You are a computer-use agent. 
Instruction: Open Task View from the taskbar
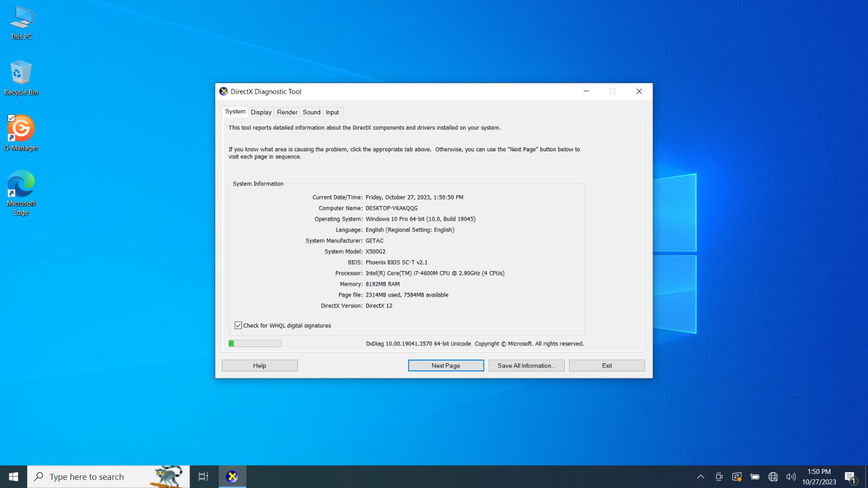(203, 477)
